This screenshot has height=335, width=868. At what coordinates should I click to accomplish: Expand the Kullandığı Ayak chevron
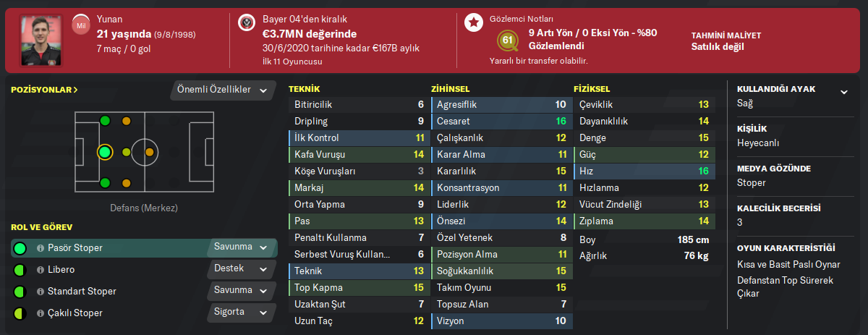[843, 91]
